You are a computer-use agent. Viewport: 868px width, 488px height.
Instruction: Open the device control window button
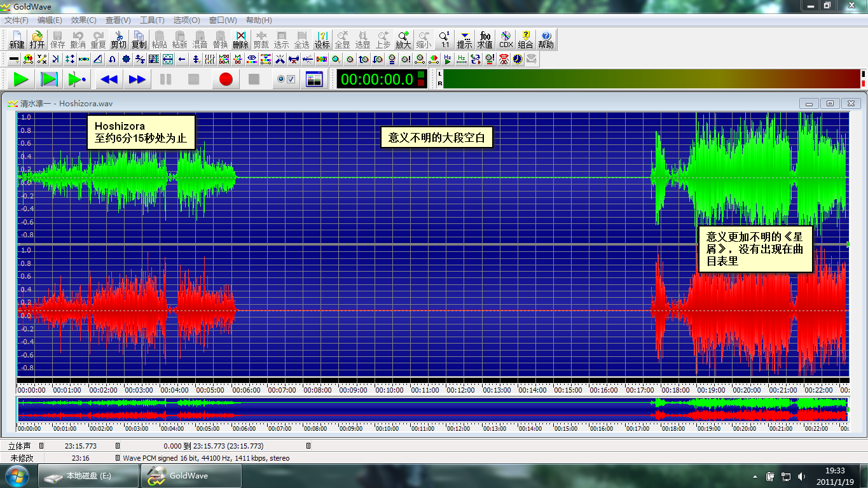(314, 80)
